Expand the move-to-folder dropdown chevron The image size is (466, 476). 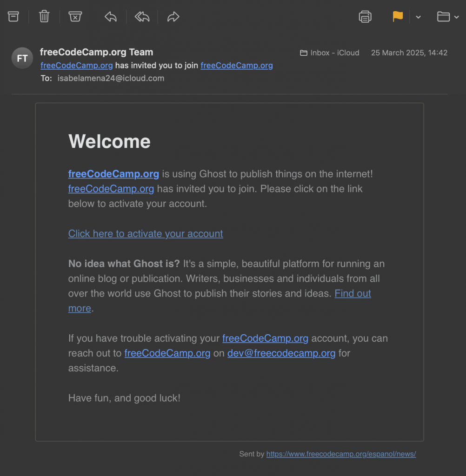(457, 17)
